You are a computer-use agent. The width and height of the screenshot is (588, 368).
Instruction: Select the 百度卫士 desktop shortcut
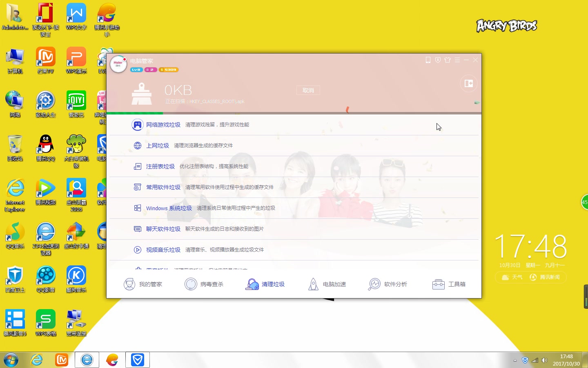[x=15, y=279]
